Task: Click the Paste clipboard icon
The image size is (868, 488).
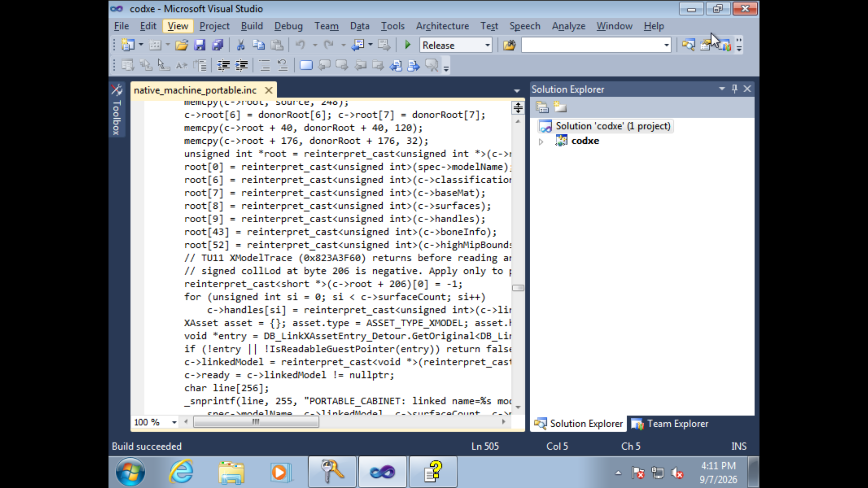Action: point(277,45)
